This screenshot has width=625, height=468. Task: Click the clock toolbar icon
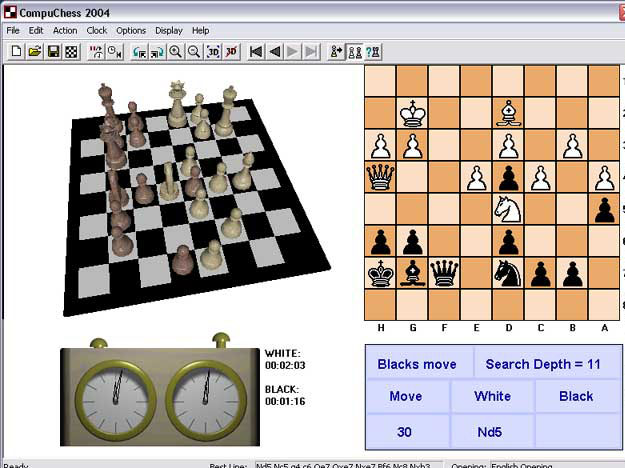(114, 51)
